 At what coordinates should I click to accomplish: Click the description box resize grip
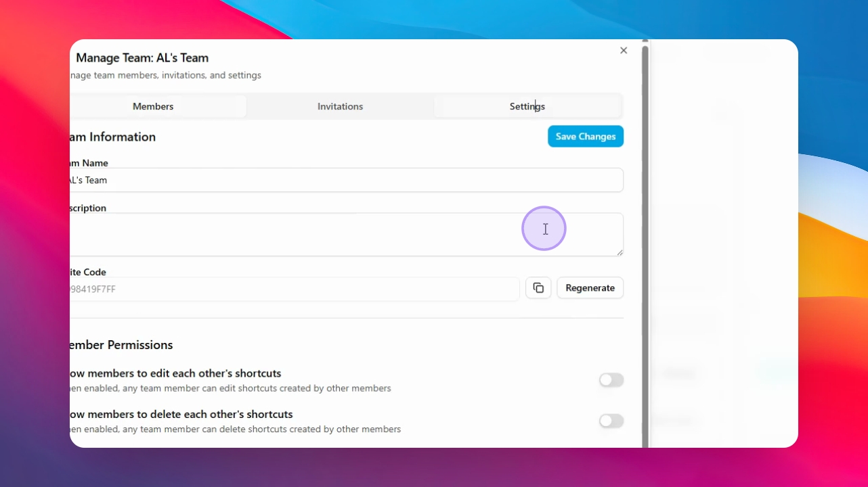pos(620,252)
